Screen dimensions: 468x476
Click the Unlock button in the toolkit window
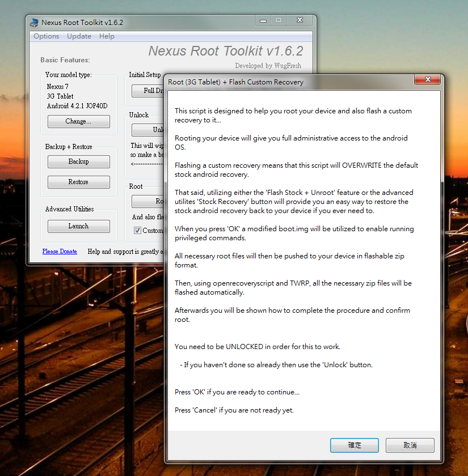(x=148, y=130)
